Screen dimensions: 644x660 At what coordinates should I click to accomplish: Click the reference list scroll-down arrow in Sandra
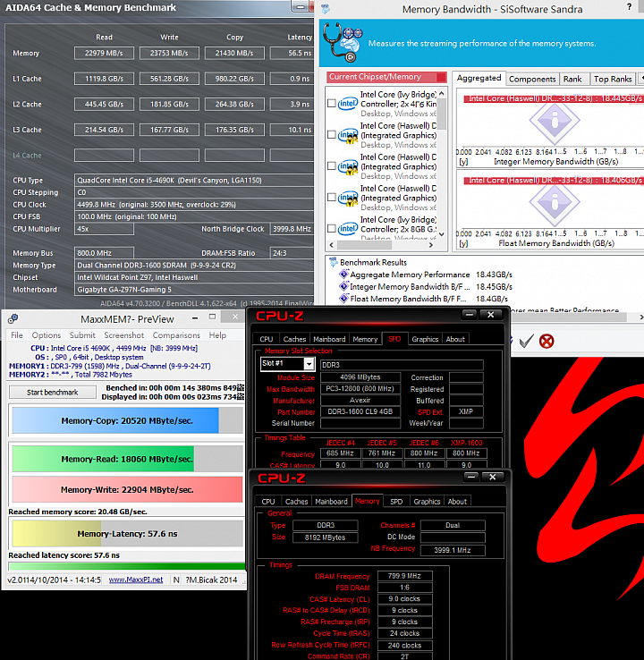tap(442, 234)
